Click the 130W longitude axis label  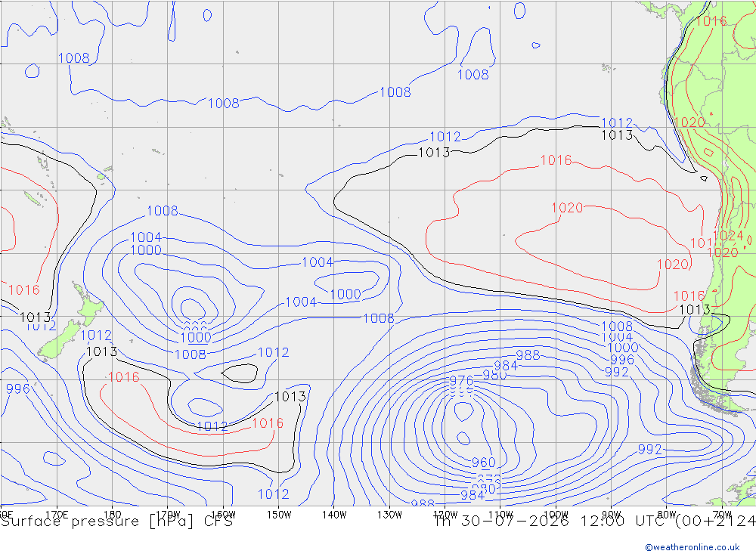tap(389, 515)
